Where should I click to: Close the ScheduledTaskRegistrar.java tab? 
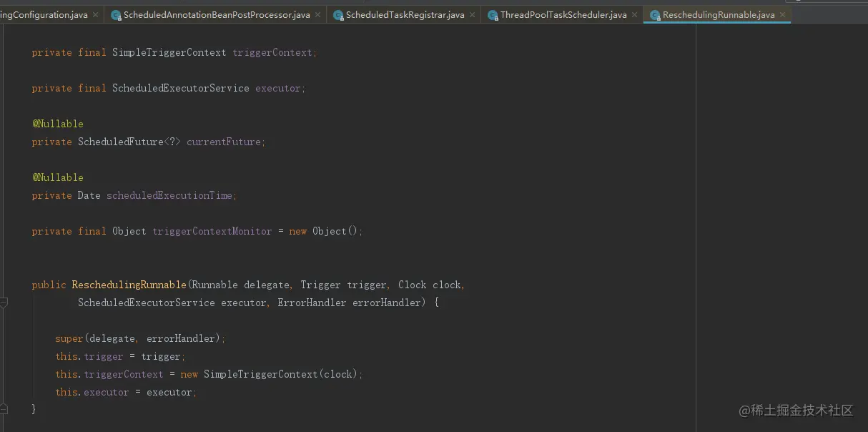pos(472,15)
